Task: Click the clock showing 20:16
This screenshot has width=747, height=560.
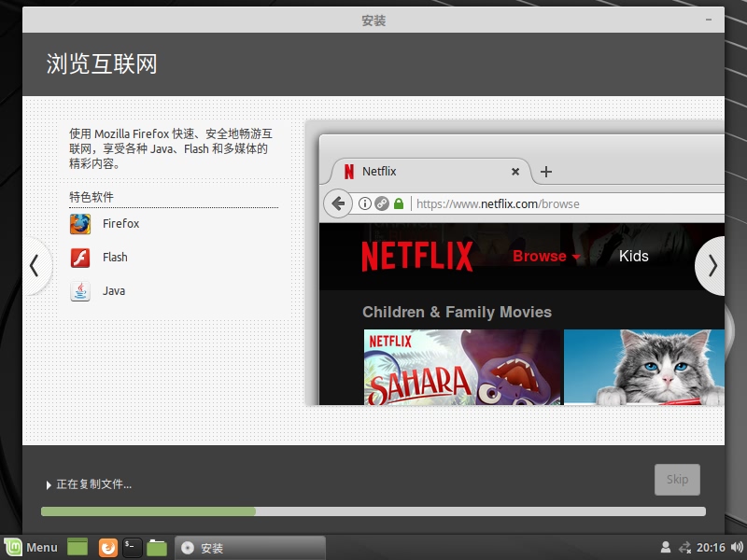Action: [x=711, y=548]
